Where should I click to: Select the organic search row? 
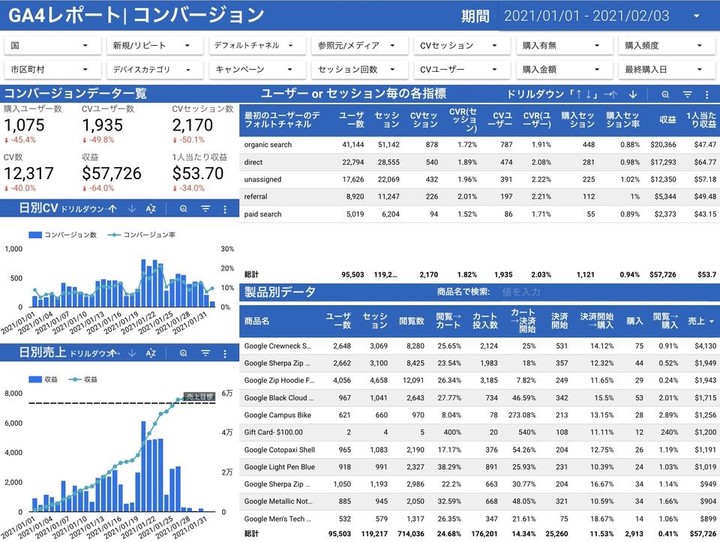coord(479,145)
